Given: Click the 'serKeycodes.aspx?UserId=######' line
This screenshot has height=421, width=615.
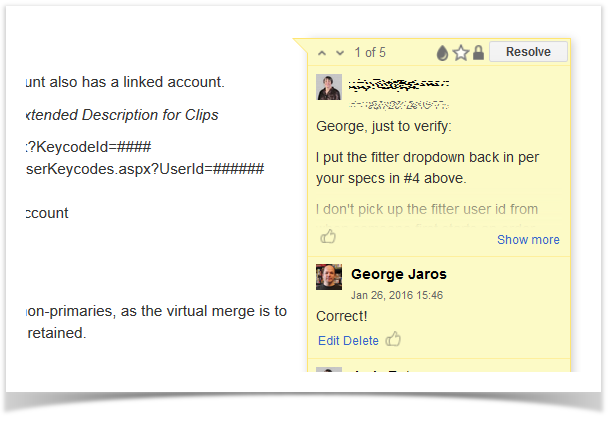Looking at the screenshot, I should click(x=145, y=169).
